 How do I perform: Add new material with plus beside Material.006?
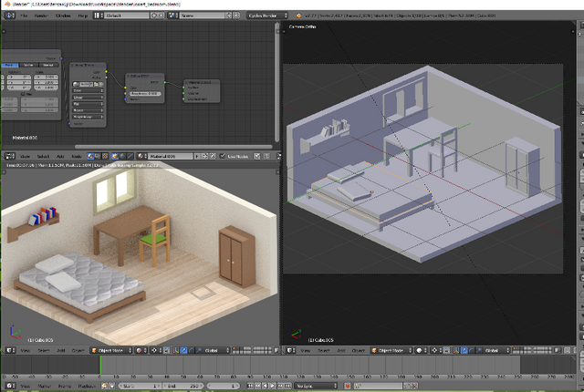(x=204, y=156)
